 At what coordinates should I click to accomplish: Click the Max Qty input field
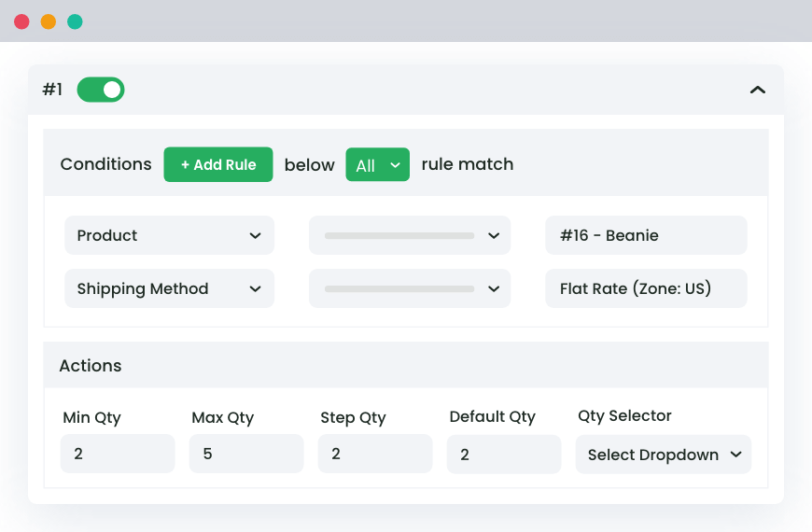pos(246,454)
